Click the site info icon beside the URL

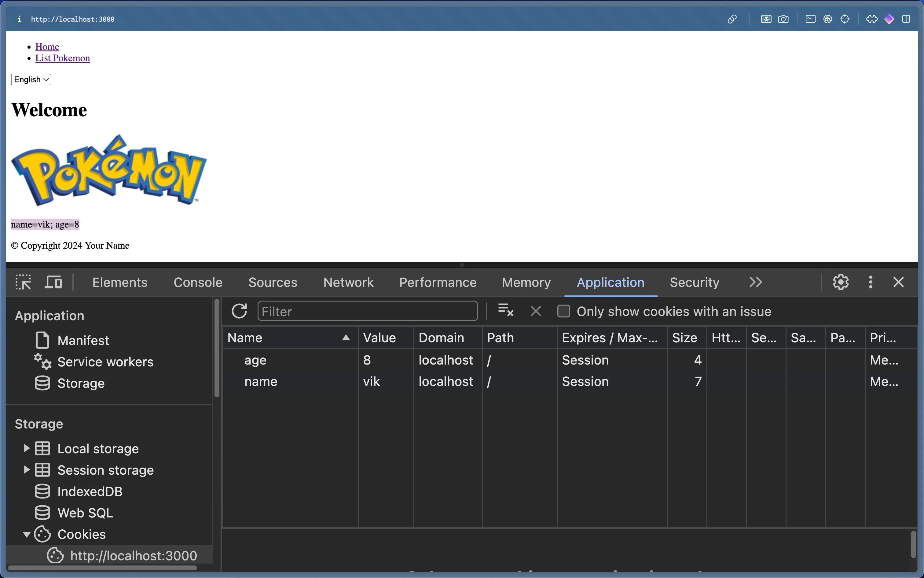coord(20,19)
